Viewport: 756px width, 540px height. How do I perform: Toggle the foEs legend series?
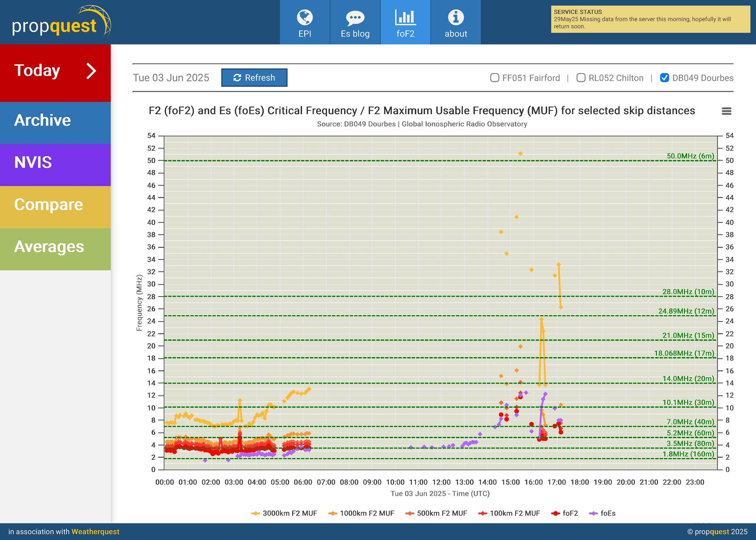602,513
